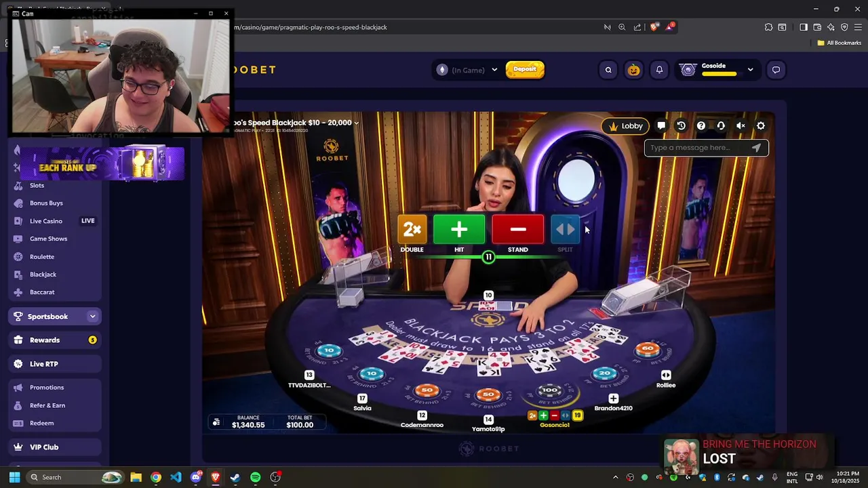The image size is (868, 488).
Task: Click the 100 chip on the active seat
Action: 549,390
